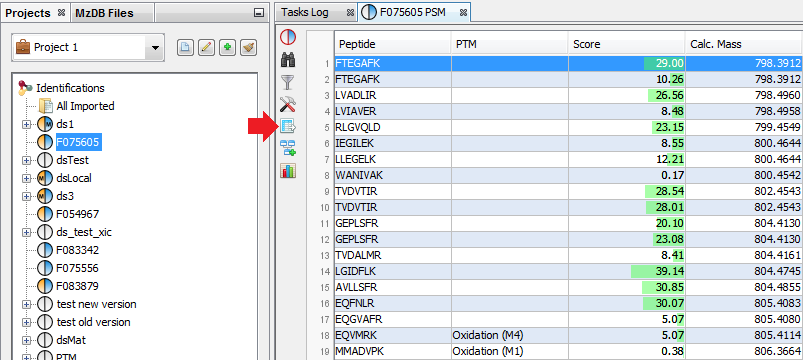Click the merged dataset icon beside ds3

45,196
